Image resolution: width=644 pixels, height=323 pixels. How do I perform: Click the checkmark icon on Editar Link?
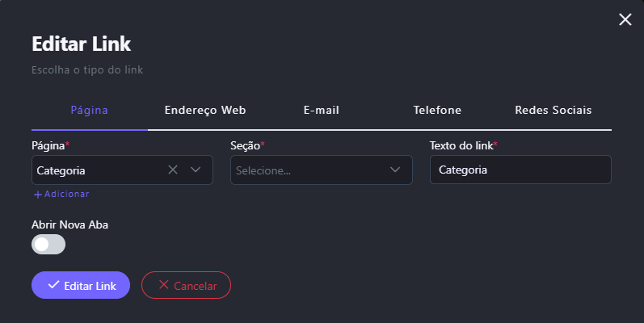[53, 285]
